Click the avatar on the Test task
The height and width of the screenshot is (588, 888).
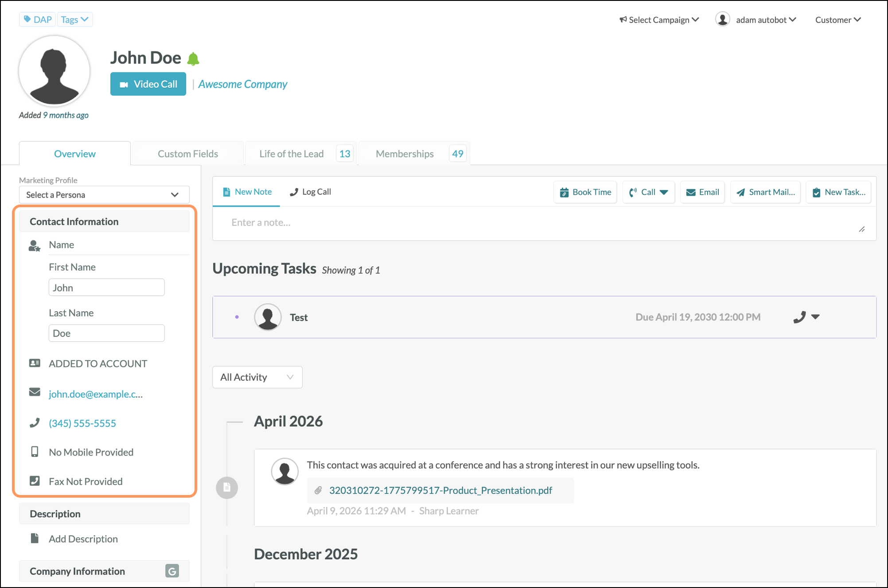point(268,317)
